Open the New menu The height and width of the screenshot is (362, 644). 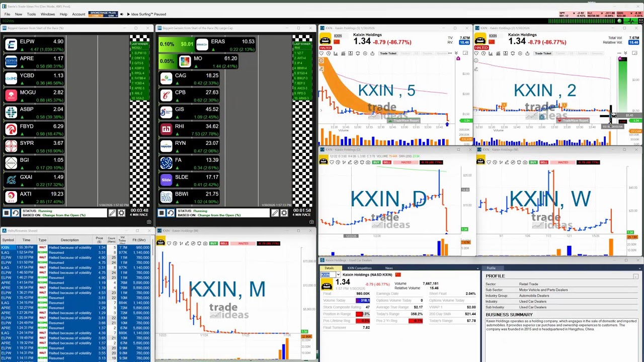click(x=19, y=14)
